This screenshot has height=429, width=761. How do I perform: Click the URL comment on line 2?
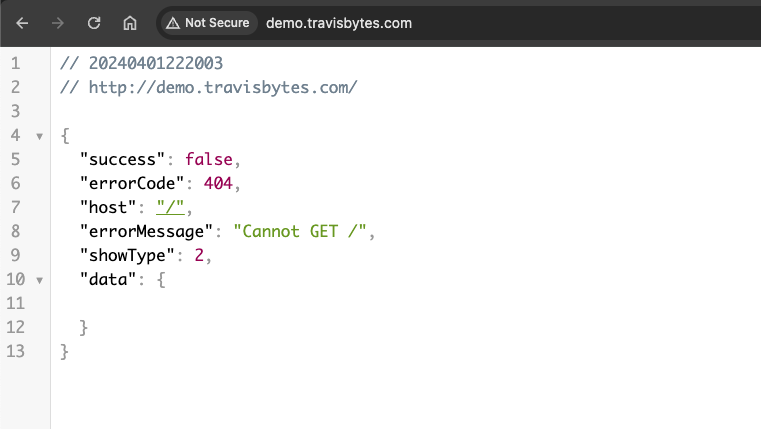click(209, 87)
